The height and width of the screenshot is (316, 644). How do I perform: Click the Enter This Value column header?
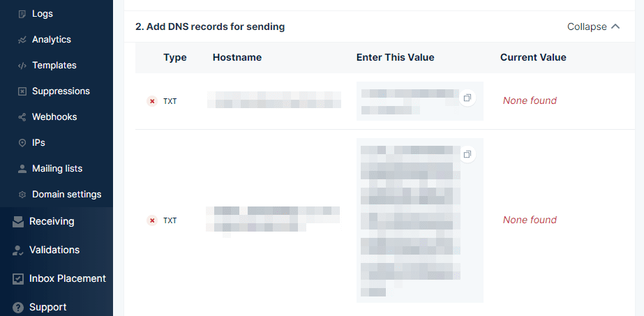click(x=395, y=57)
